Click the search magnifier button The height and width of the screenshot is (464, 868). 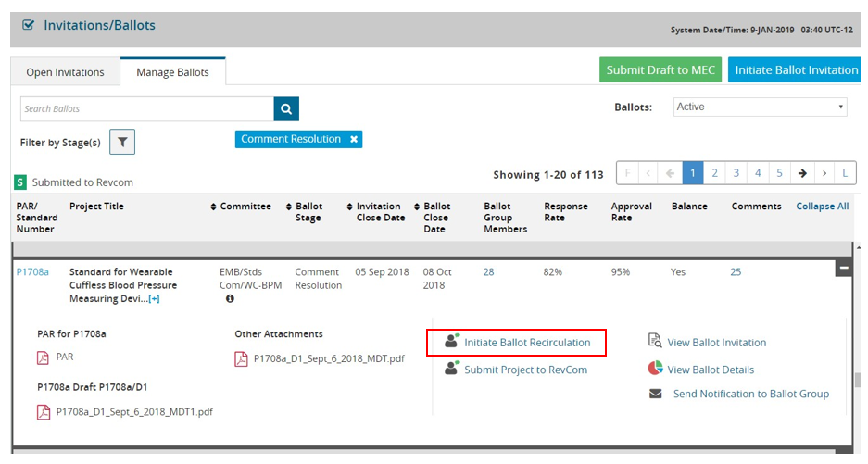(x=286, y=108)
